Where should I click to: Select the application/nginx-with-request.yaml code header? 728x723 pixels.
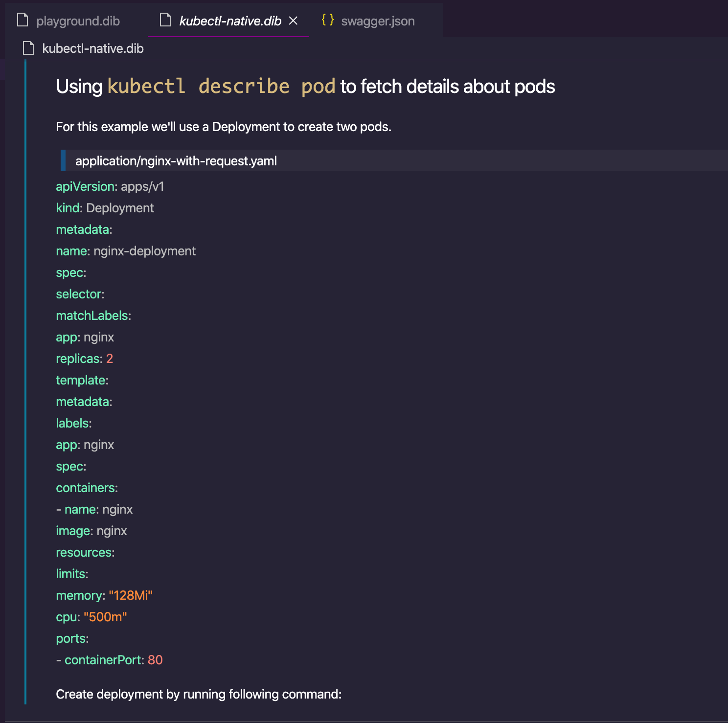click(176, 160)
